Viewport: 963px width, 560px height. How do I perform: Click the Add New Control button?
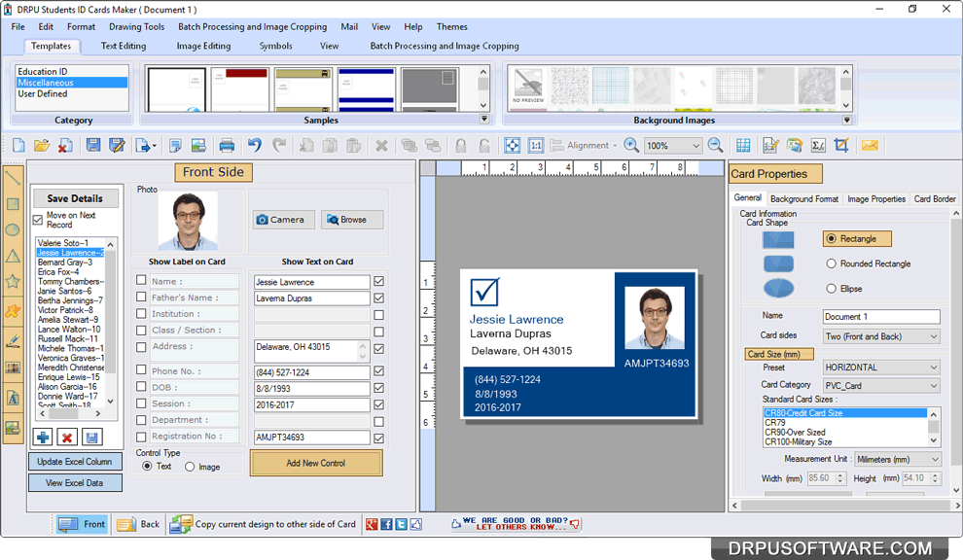coord(316,463)
